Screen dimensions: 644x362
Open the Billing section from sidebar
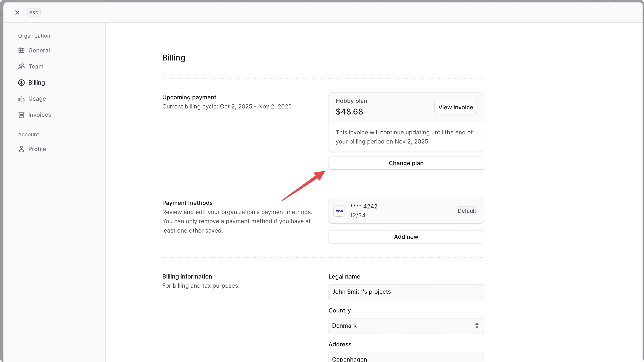[36, 82]
